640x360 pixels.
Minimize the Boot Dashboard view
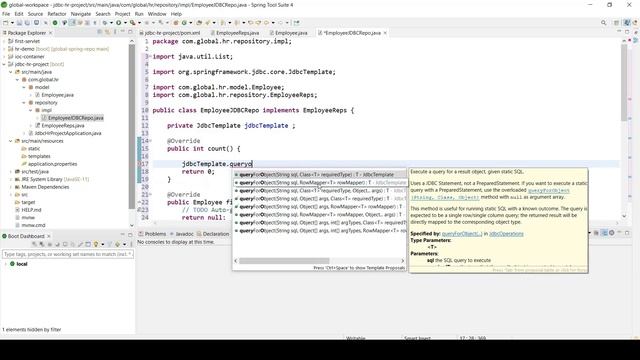click(x=122, y=235)
